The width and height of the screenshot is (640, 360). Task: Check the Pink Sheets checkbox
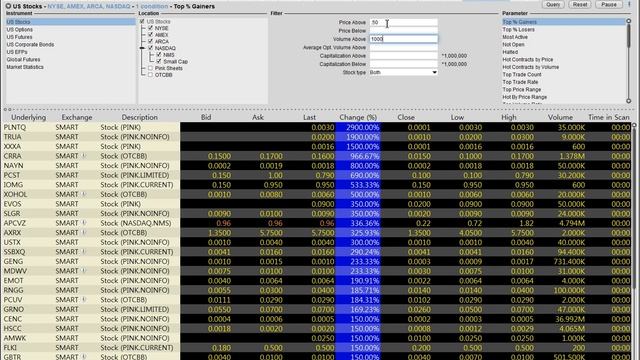click(151, 68)
